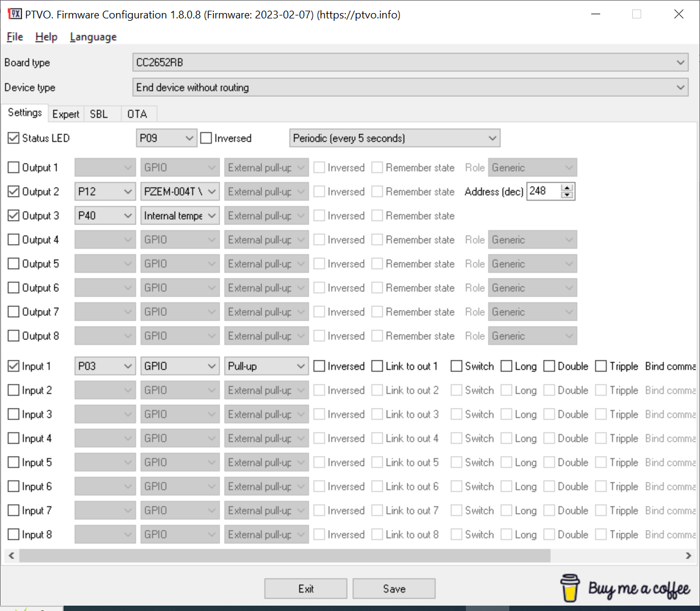Click the horizontal scrollbar right arrow
This screenshot has width=700, height=611.
click(x=688, y=555)
